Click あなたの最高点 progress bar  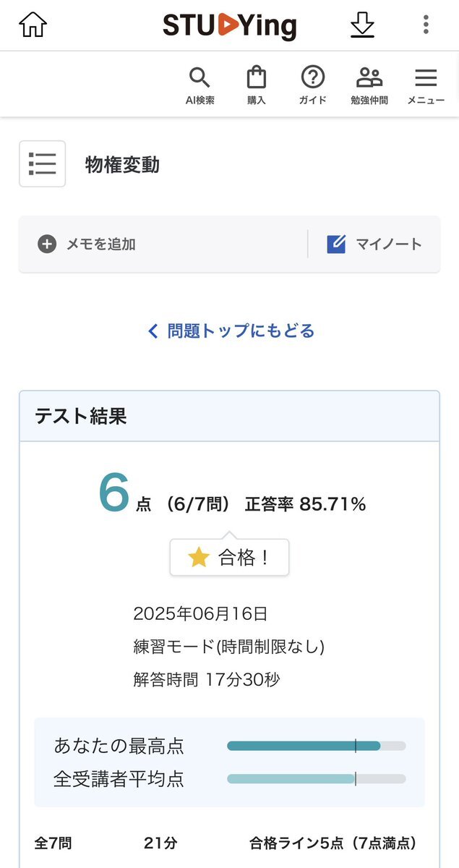pos(317,746)
